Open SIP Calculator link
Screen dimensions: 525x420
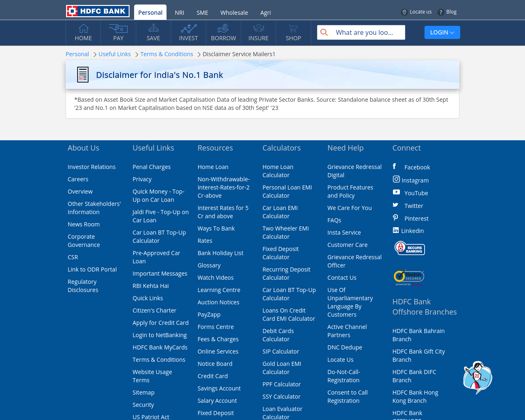point(281,352)
